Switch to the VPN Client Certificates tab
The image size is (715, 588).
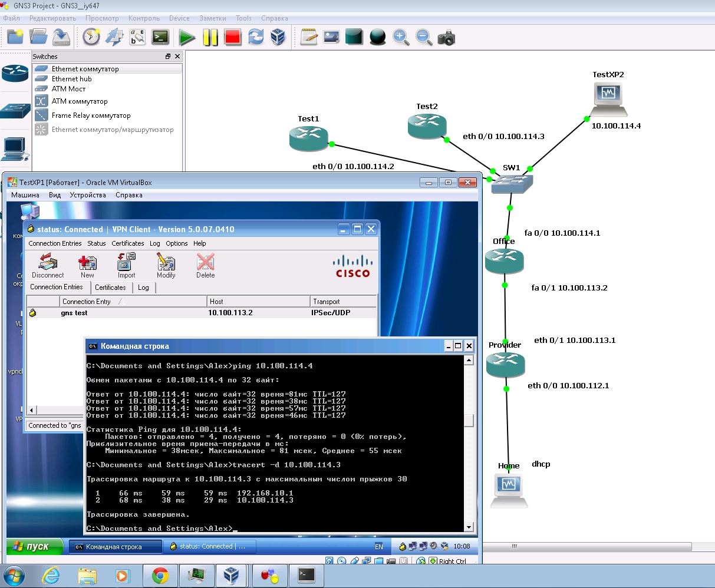[110, 288]
